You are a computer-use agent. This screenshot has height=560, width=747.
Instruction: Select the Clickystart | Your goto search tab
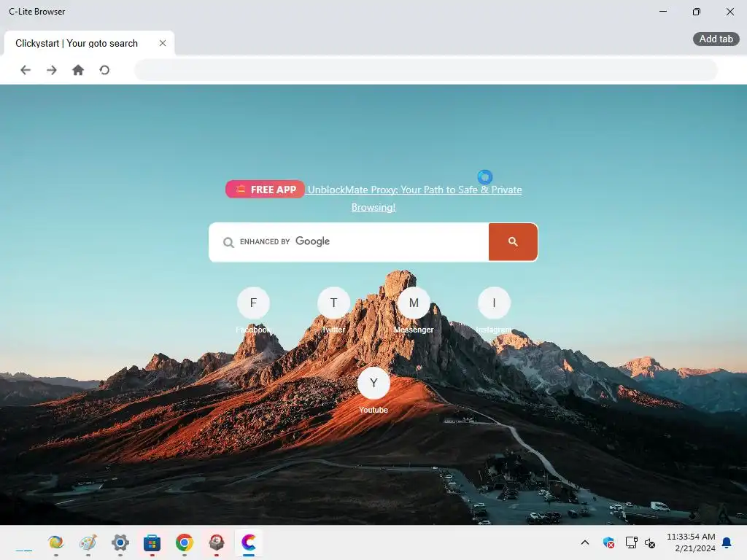click(89, 43)
